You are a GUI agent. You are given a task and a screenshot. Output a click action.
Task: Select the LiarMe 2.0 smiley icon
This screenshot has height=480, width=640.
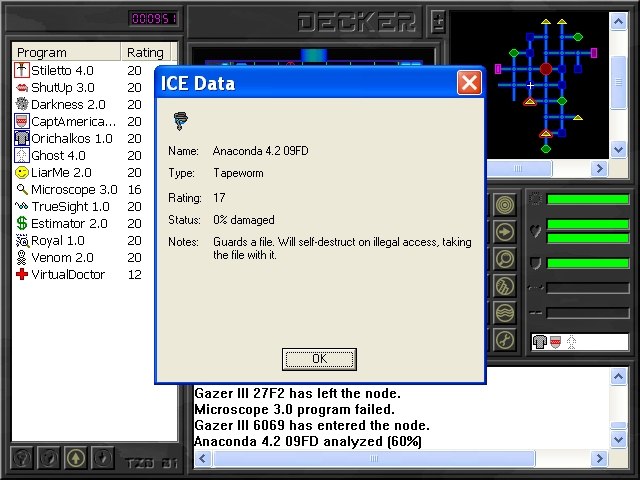pos(22,172)
